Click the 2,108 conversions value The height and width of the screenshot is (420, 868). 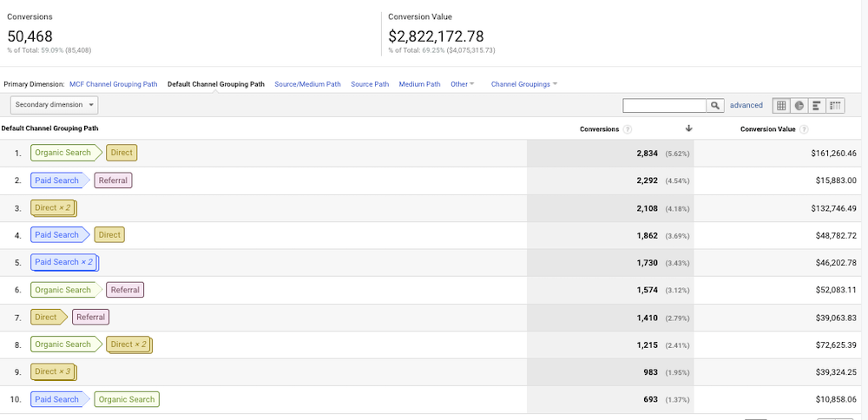(648, 208)
